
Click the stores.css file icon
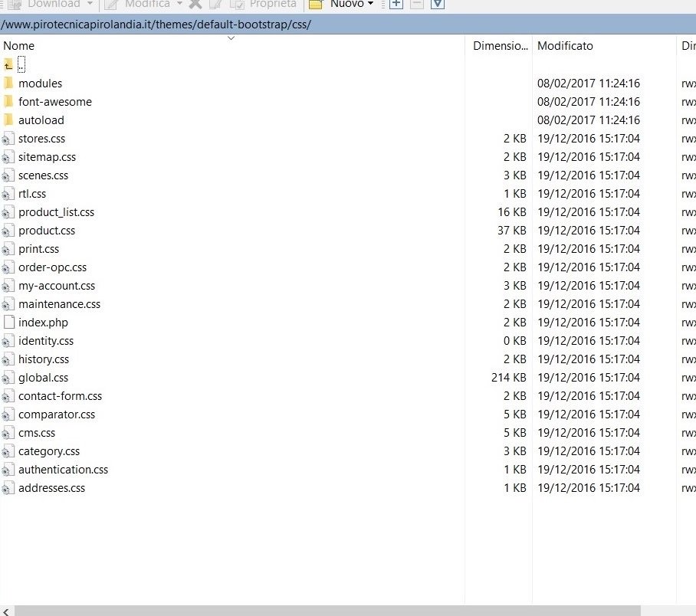[8, 139]
